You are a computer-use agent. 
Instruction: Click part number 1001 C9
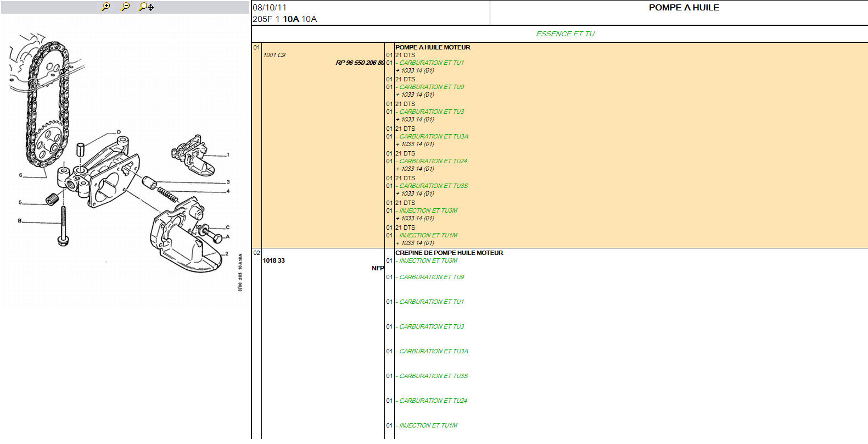(274, 55)
